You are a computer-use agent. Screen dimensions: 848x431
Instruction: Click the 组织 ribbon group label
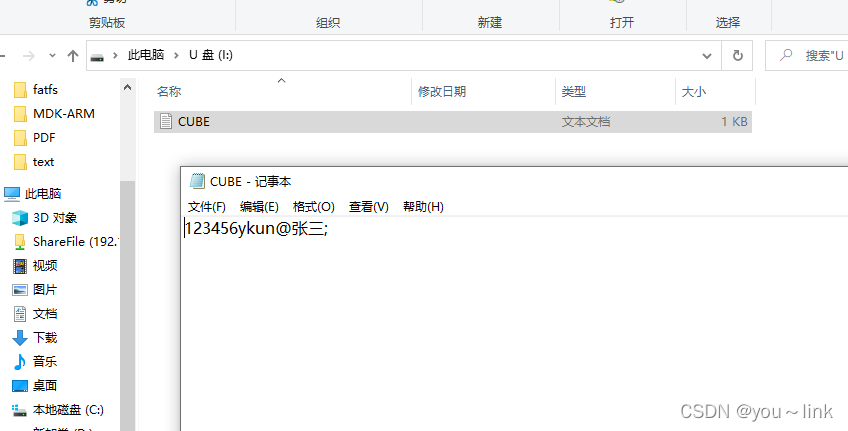328,23
